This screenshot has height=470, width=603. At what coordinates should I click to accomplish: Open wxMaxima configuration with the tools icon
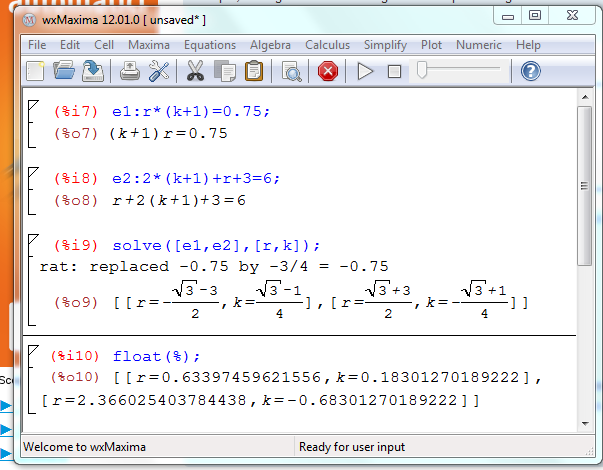(159, 71)
